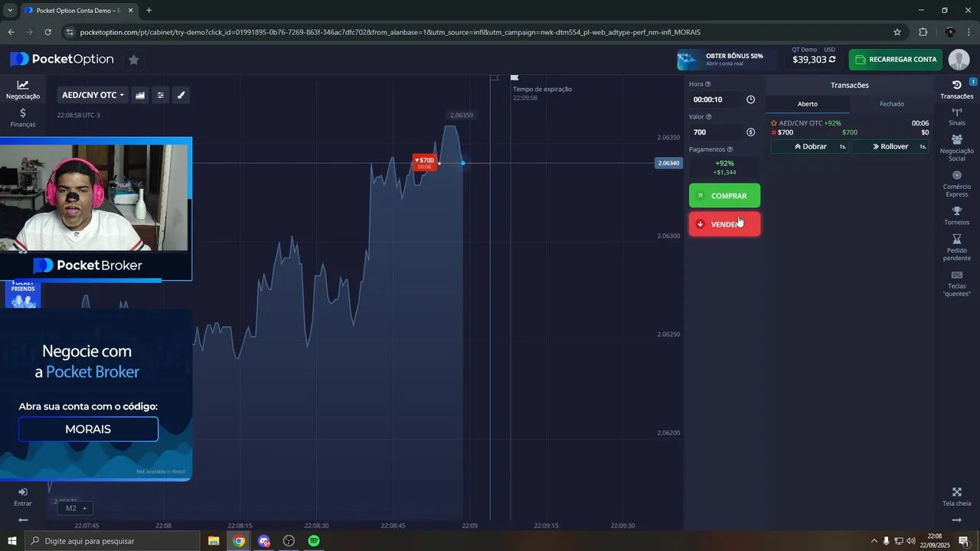The image size is (980, 551).
Task: Click the green COMPRAR button
Action: click(724, 196)
